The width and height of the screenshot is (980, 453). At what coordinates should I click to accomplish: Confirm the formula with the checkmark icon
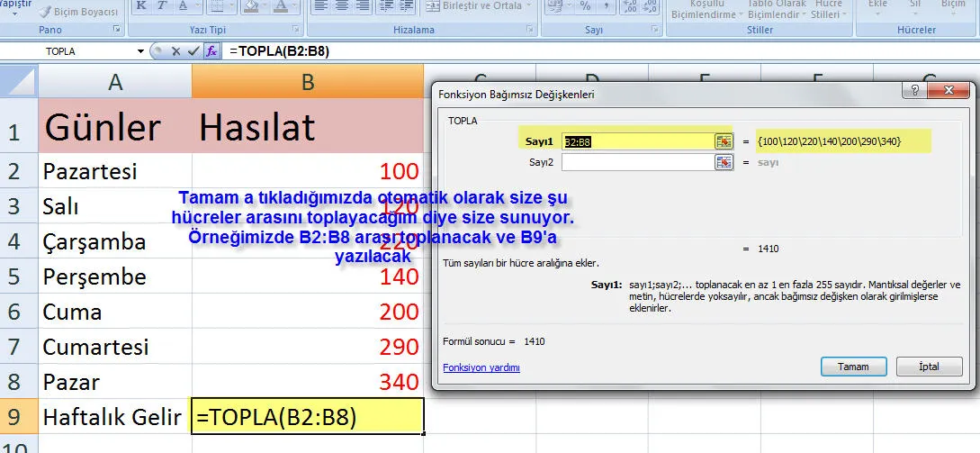click(x=193, y=51)
